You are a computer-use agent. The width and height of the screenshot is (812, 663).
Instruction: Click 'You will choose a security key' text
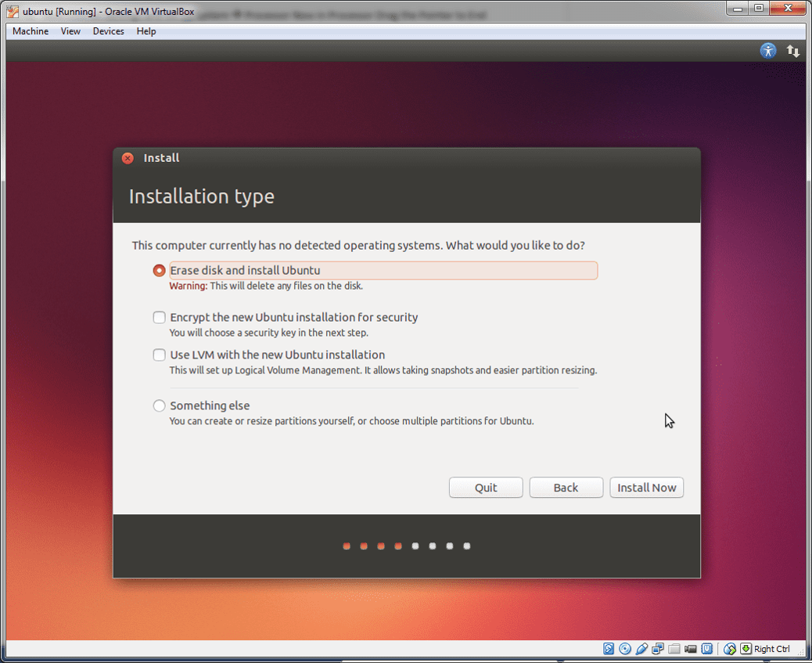(x=269, y=332)
